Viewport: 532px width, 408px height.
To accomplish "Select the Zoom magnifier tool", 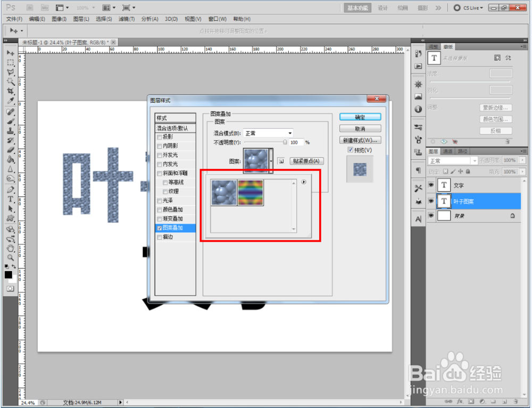I will (11, 257).
